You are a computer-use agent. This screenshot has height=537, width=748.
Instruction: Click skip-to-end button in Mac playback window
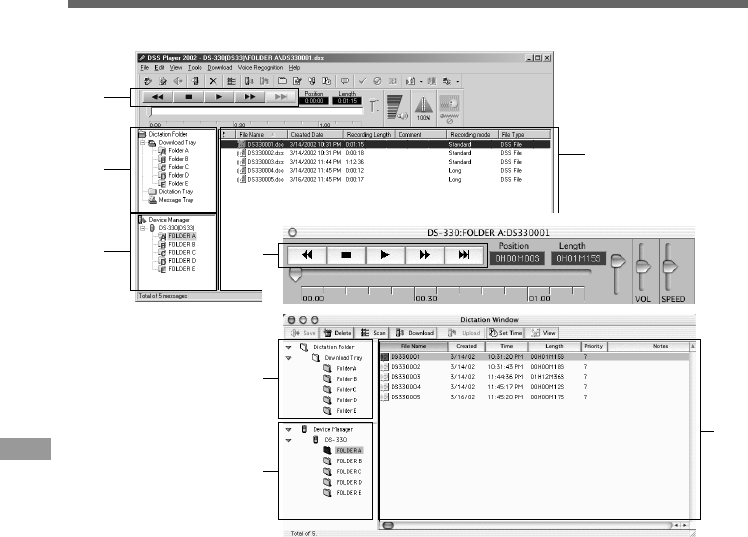[x=464, y=255]
